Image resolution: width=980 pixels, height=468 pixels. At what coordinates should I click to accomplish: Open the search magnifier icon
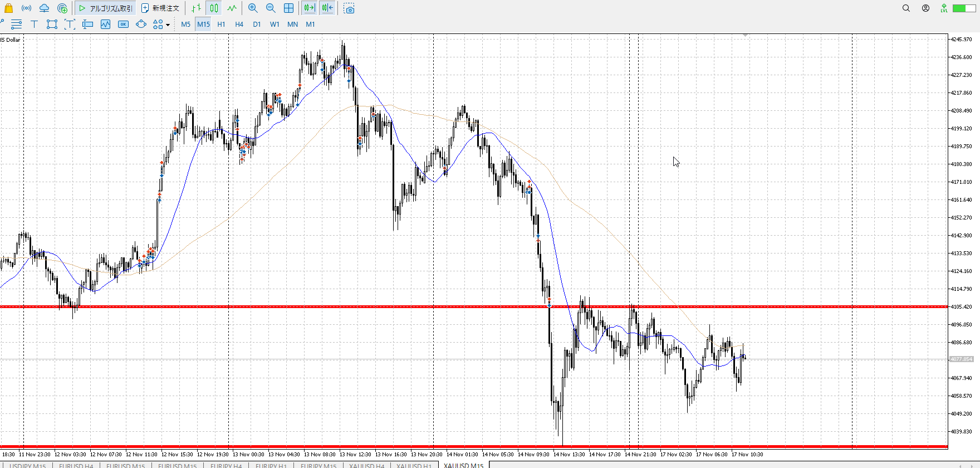906,8
